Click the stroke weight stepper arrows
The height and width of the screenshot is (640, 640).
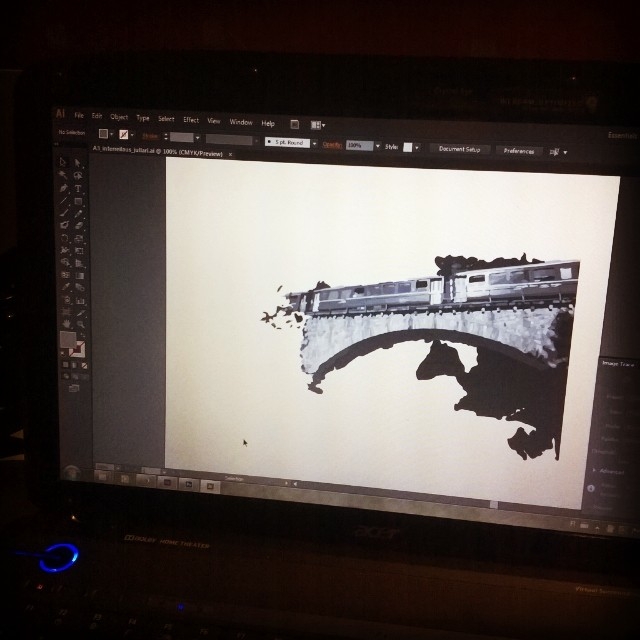coord(166,137)
